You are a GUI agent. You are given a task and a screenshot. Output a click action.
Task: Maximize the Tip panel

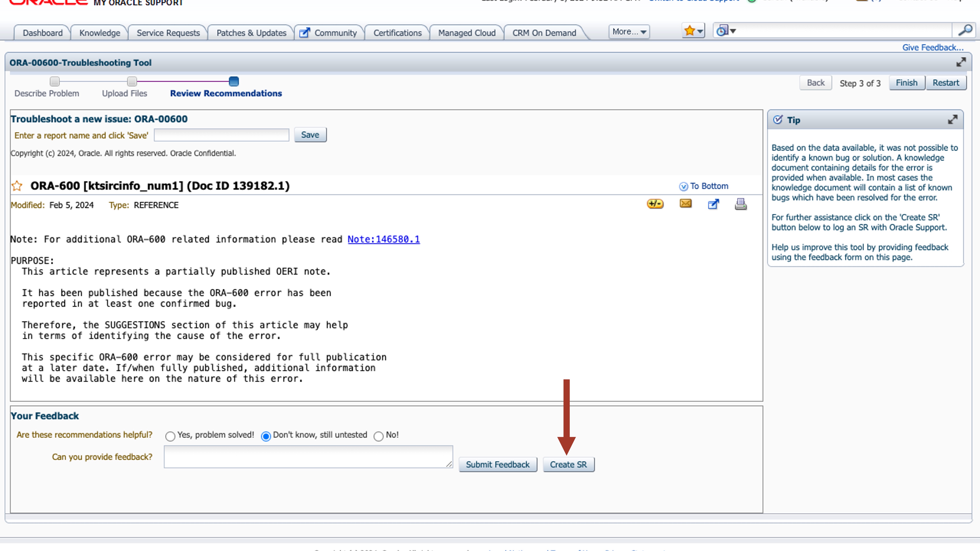tap(952, 120)
